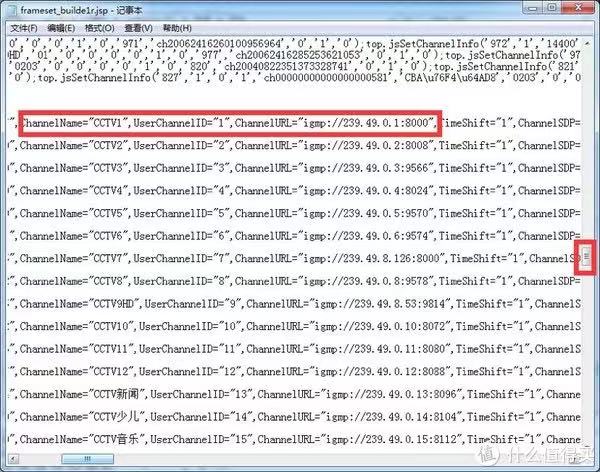Viewport: 600px width, 472px height.
Task: Click the text ChannelName="CCTV4"
Action: pos(74,191)
